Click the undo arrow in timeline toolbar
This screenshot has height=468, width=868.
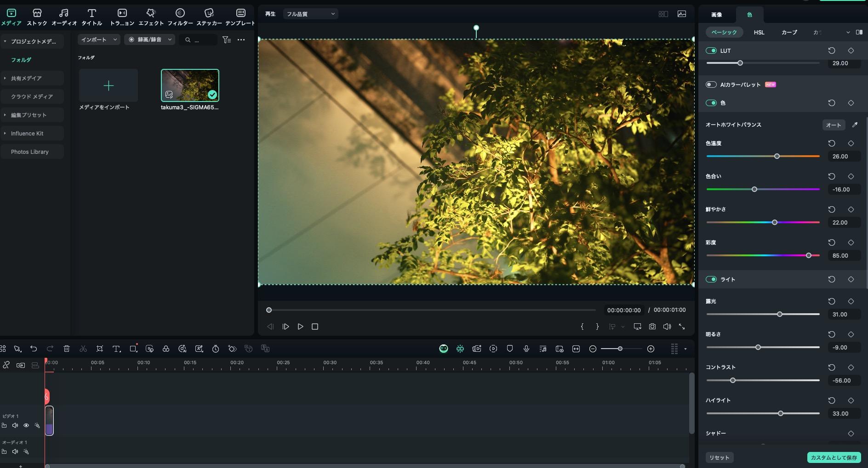pos(34,349)
